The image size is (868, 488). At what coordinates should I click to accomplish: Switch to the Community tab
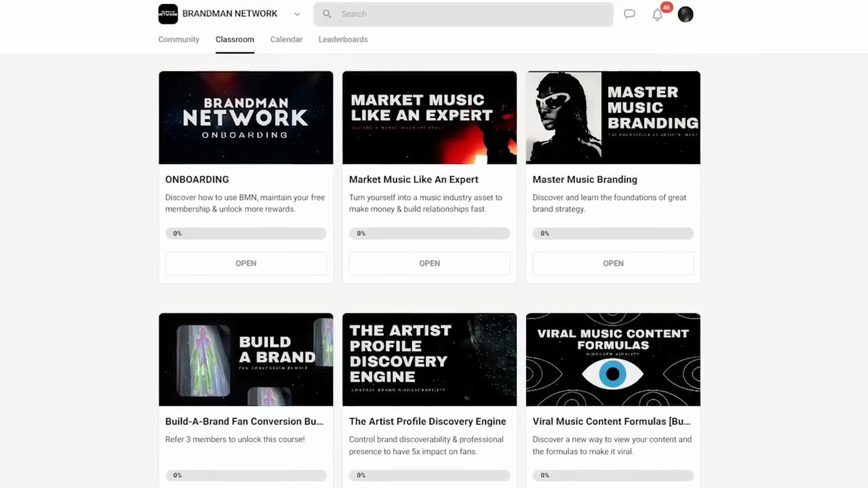pyautogui.click(x=179, y=39)
